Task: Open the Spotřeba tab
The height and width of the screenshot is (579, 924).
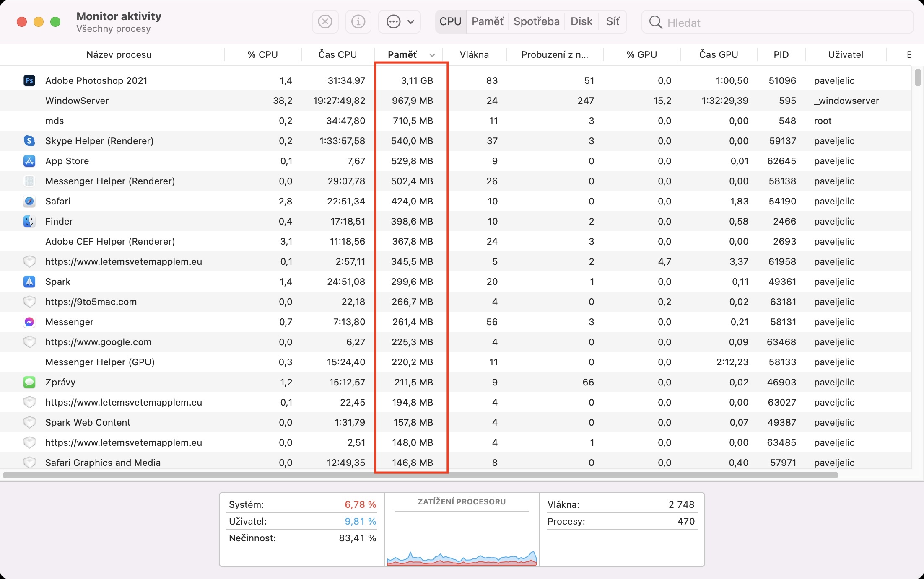Action: tap(536, 22)
